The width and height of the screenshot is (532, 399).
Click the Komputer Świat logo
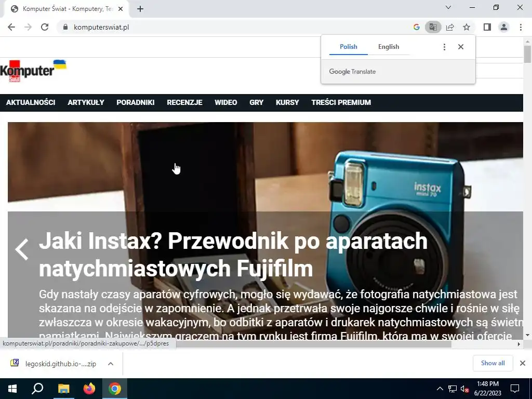click(33, 71)
